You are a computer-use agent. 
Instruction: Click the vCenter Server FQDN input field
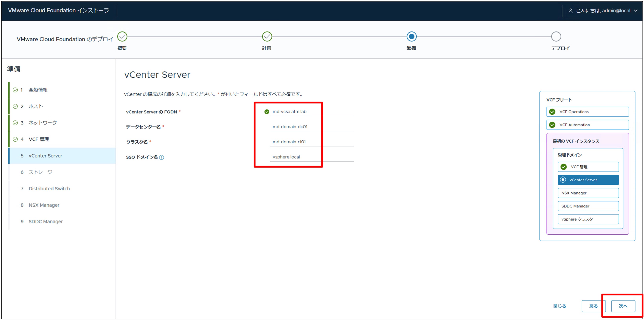coord(312,112)
